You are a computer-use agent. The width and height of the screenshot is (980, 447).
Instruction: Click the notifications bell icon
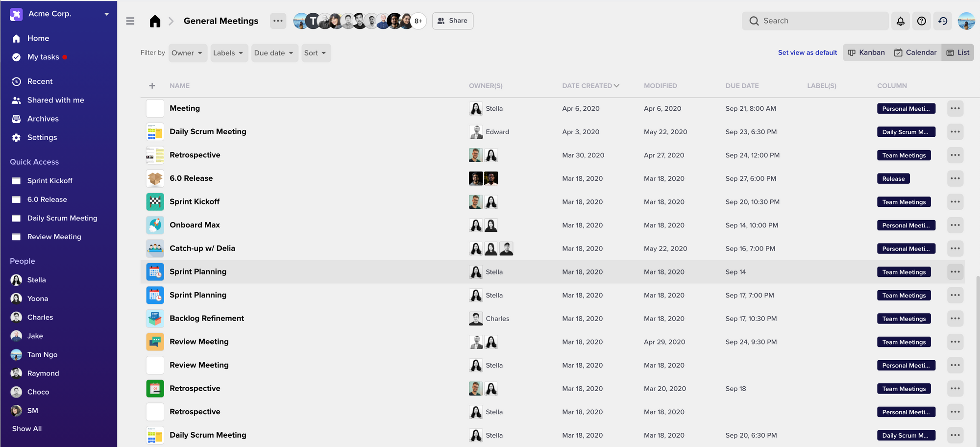pyautogui.click(x=901, y=21)
